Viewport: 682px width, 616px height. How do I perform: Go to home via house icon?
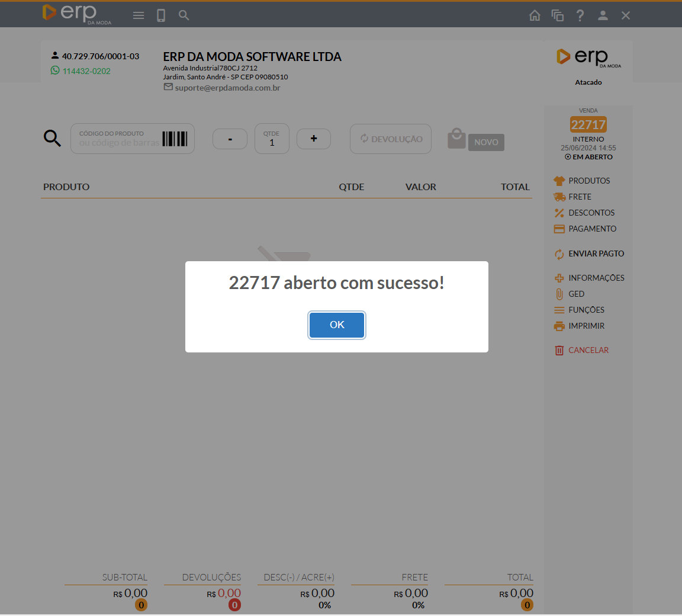[x=535, y=15]
